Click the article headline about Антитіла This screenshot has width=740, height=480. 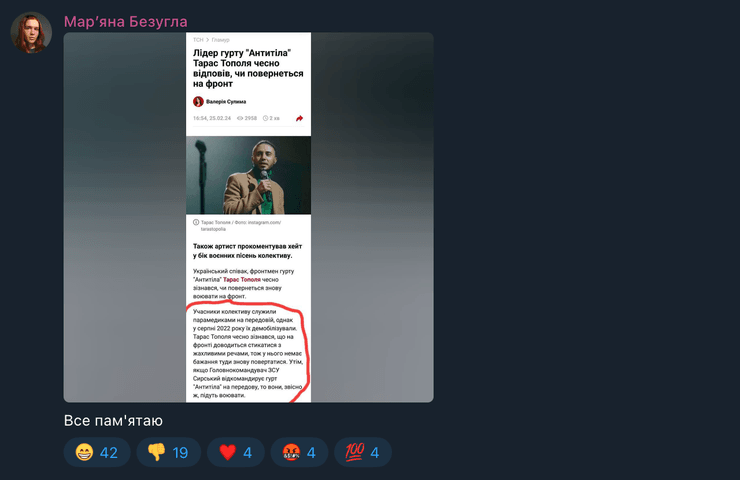248,68
